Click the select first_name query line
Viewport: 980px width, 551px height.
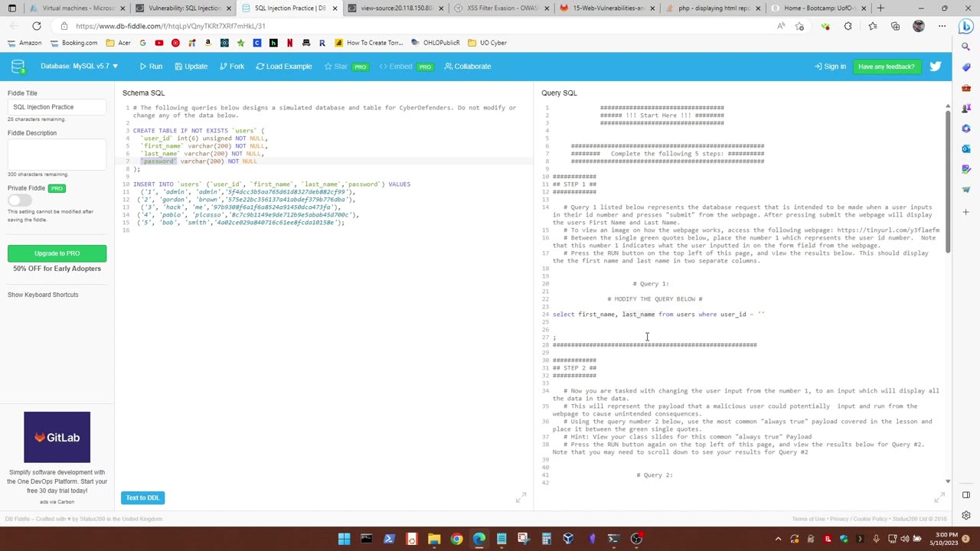(658, 315)
